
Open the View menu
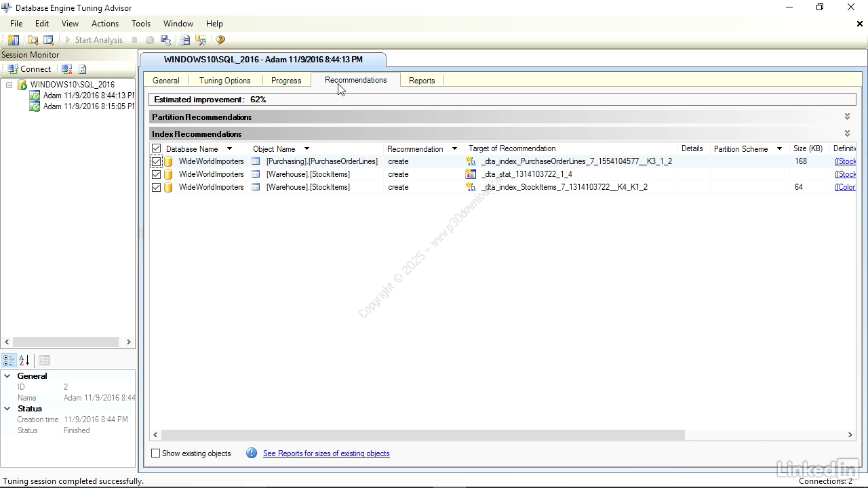[70, 24]
